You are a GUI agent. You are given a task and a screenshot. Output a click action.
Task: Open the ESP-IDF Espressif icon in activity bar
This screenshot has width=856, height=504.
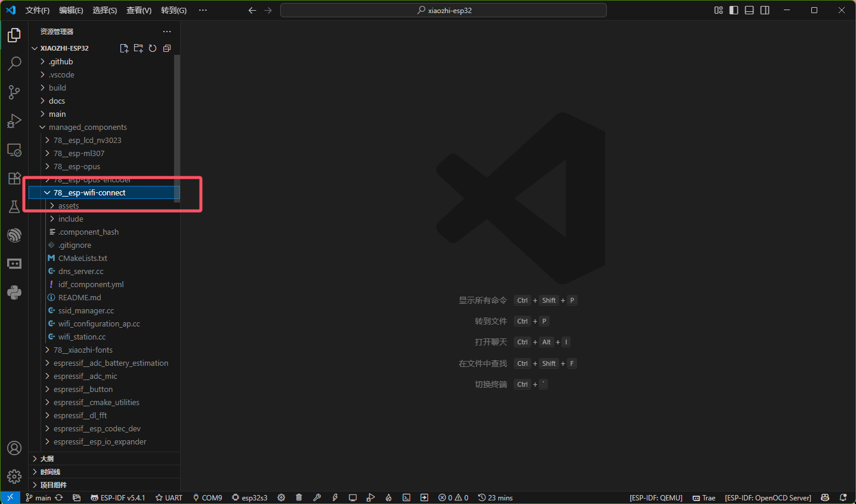tap(14, 235)
